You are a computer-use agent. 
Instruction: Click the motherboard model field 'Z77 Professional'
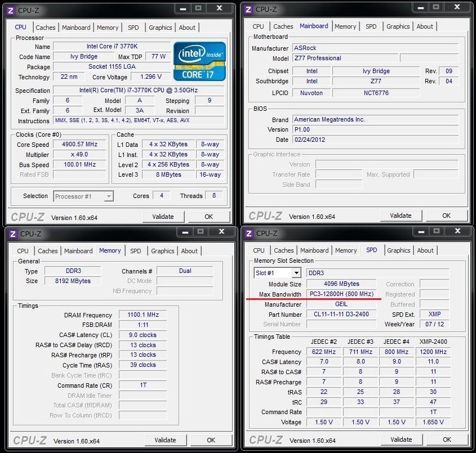coord(345,58)
